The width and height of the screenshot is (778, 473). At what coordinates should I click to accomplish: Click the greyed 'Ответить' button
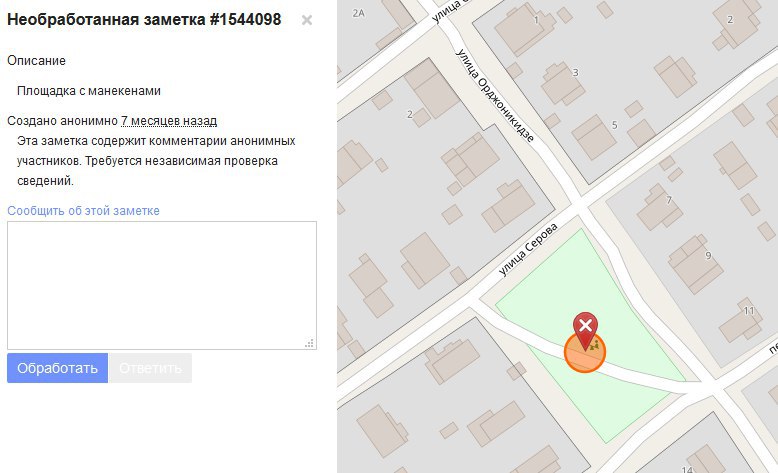[150, 368]
